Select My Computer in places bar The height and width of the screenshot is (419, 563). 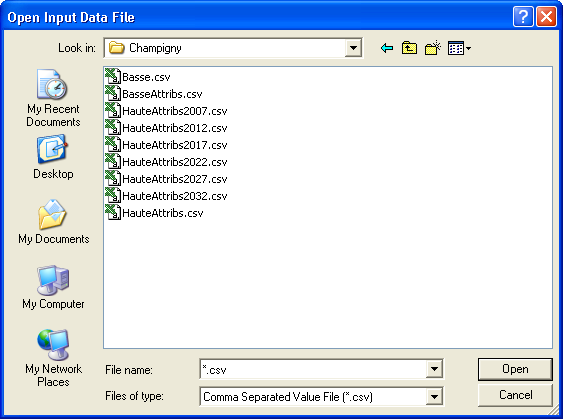(53, 287)
